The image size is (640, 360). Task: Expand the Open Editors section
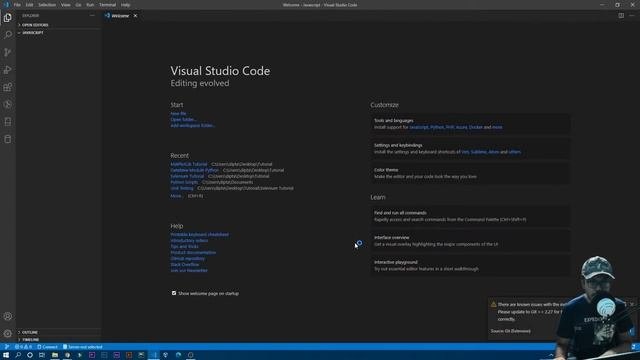pos(58,25)
